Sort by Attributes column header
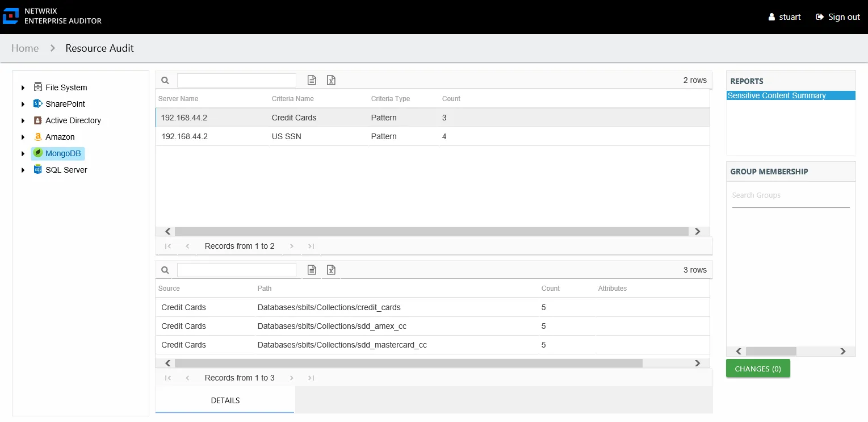This screenshot has height=422, width=868. pos(613,289)
